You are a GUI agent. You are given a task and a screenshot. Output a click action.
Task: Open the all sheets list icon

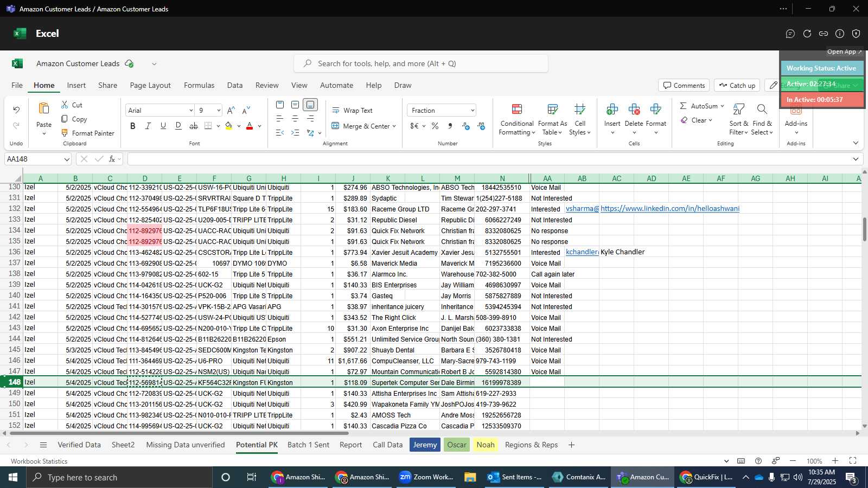tap(43, 445)
